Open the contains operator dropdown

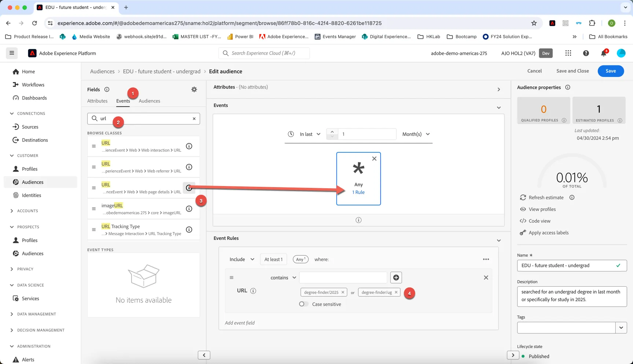(x=283, y=278)
